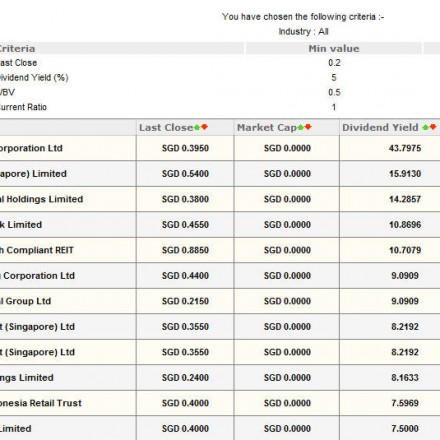This screenshot has height=440, width=440.
Task: Select Market Cap cell in the Compliant REIT row
Action: (x=287, y=250)
